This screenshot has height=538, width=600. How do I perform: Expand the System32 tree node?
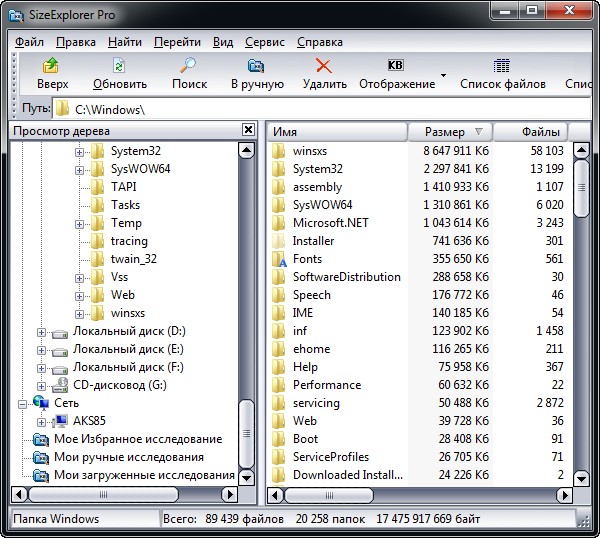click(79, 151)
